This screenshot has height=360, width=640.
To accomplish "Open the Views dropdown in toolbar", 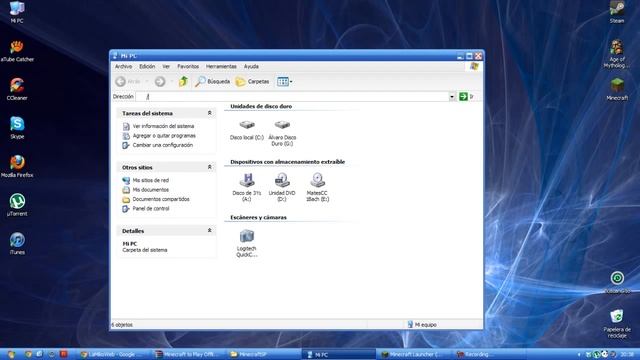I will (x=284, y=81).
